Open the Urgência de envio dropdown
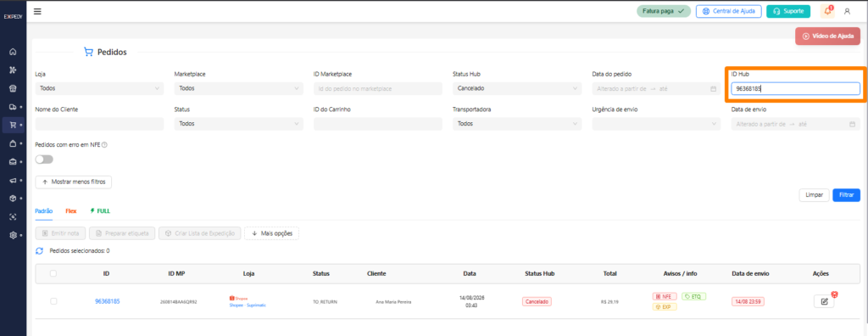Screen dimensions: 868x336 point(657,124)
